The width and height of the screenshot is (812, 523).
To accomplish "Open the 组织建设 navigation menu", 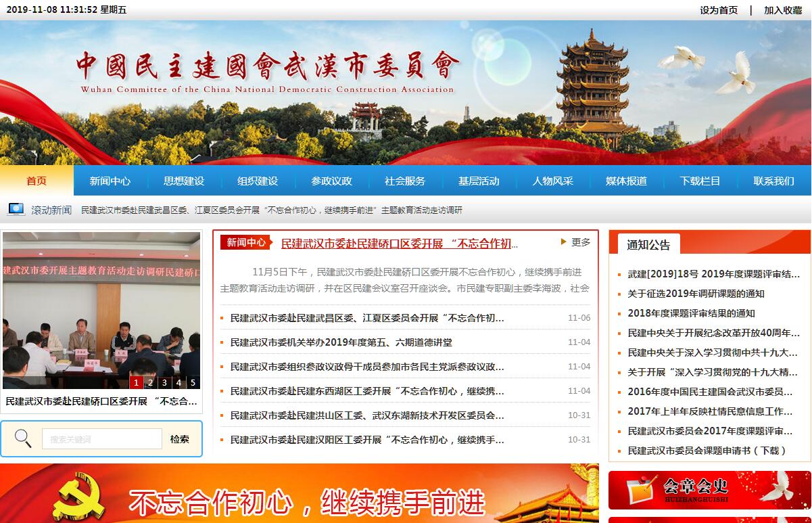I will point(258,181).
